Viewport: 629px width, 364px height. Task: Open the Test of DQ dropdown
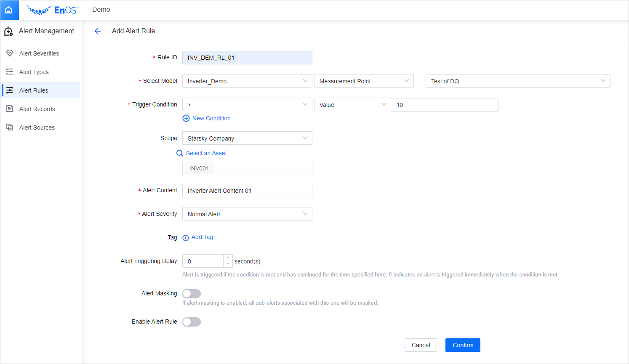click(518, 81)
